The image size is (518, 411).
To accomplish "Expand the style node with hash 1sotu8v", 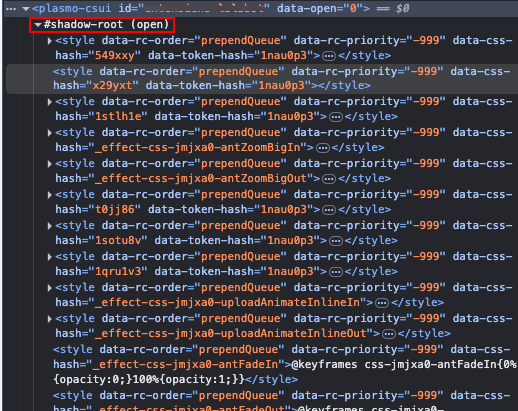I will (x=50, y=226).
